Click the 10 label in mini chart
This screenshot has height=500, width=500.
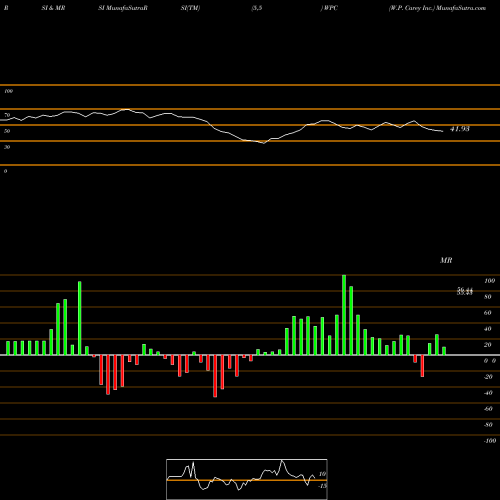pyautogui.click(x=322, y=474)
